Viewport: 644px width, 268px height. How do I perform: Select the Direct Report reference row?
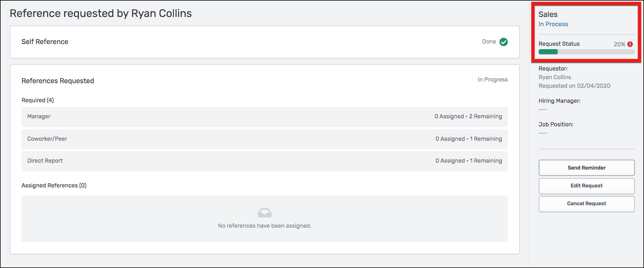264,161
